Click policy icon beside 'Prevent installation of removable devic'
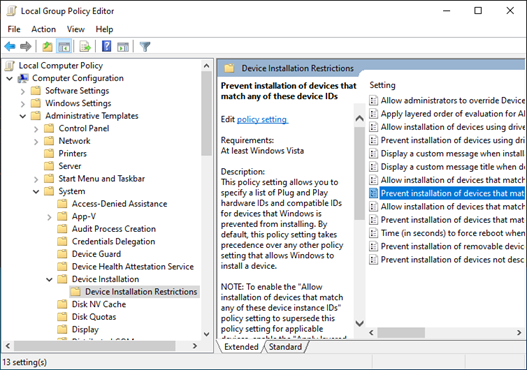 (x=373, y=246)
